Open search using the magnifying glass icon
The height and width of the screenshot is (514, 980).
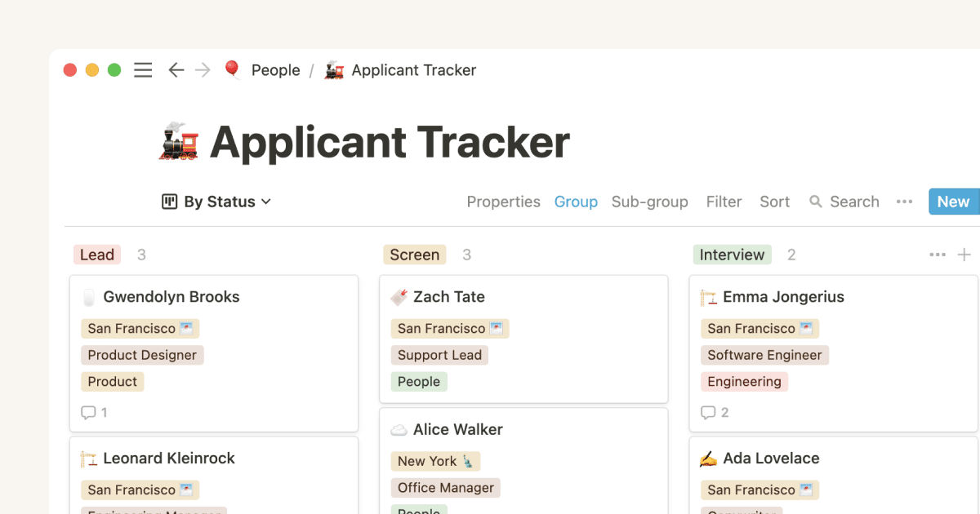815,202
